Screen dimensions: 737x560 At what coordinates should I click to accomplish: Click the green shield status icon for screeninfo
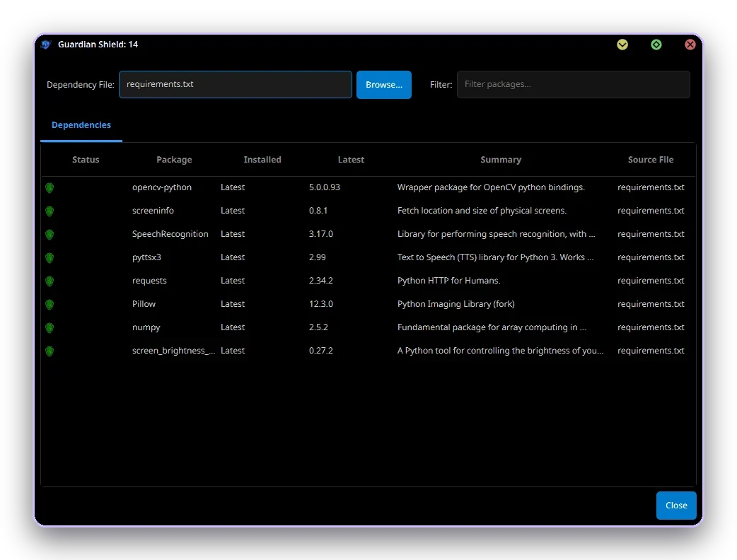tap(50, 211)
